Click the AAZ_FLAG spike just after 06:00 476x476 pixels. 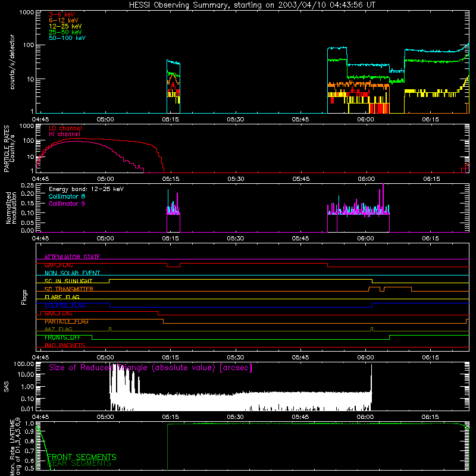pyautogui.click(x=372, y=330)
